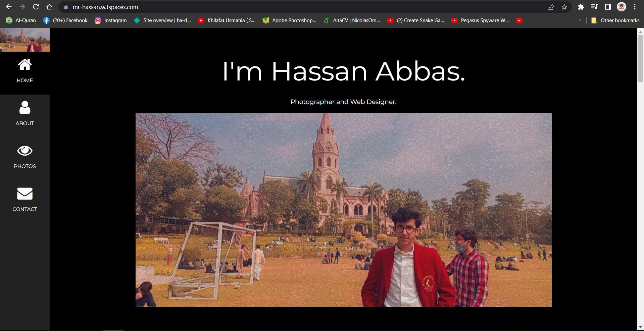The height and width of the screenshot is (331, 644).
Task: Click the sidebar profile photo thumbnail
Action: (x=25, y=40)
